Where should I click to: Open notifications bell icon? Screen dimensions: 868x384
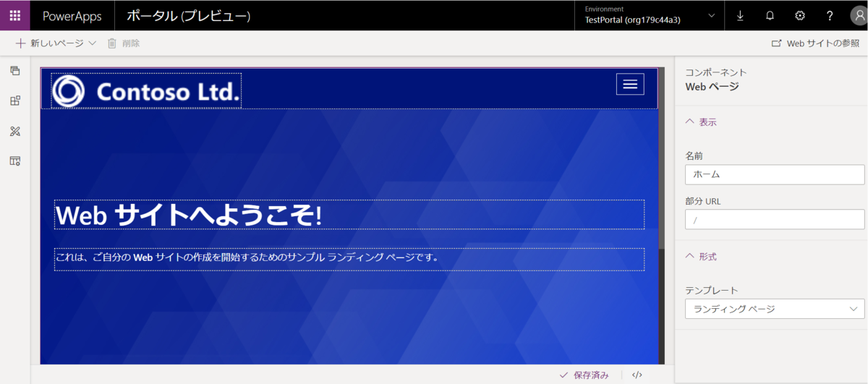770,15
